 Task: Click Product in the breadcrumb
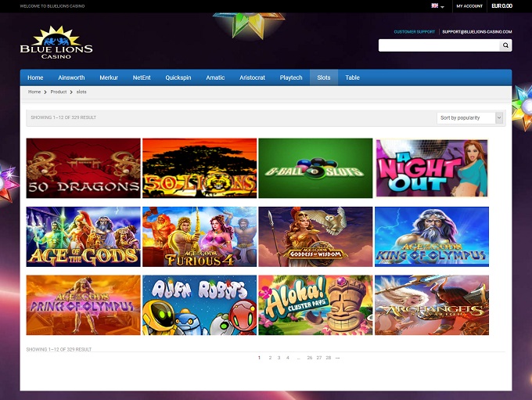(59, 92)
